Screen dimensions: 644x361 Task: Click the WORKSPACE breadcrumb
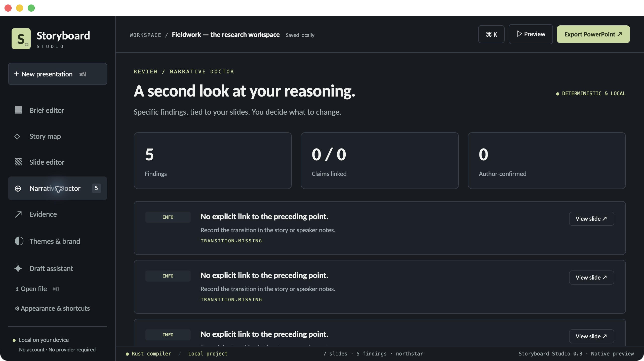coord(145,35)
